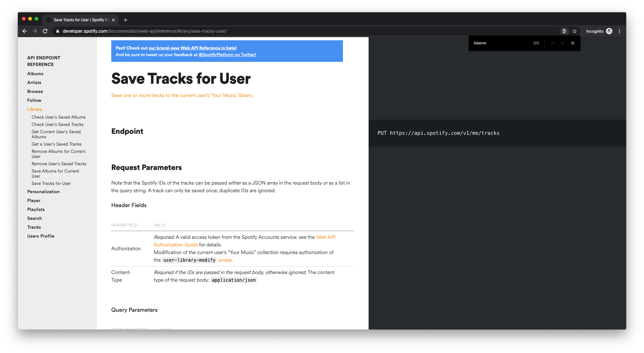Image resolution: width=644 pixels, height=353 pixels.
Task: Click the Request Parameters heading
Action: 146,167
